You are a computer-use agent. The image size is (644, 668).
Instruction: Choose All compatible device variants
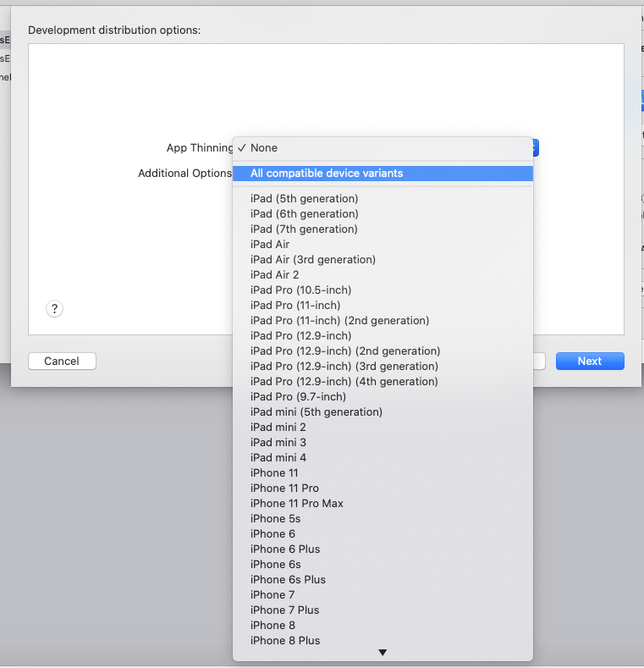327,174
